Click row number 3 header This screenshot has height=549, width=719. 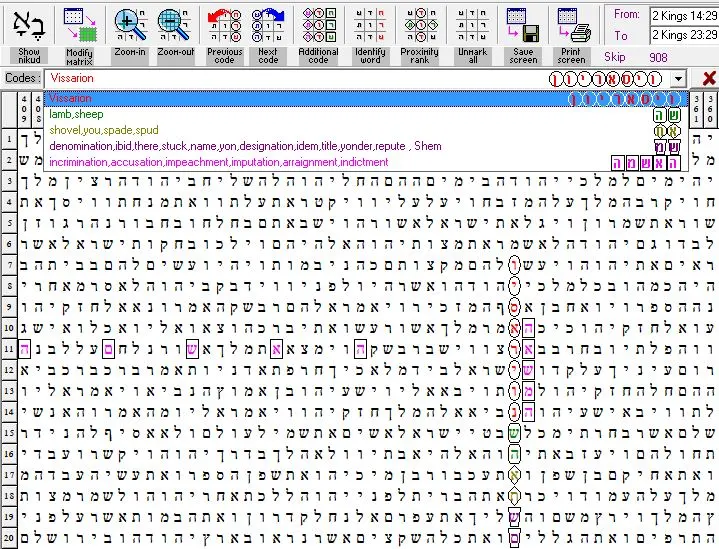9,181
